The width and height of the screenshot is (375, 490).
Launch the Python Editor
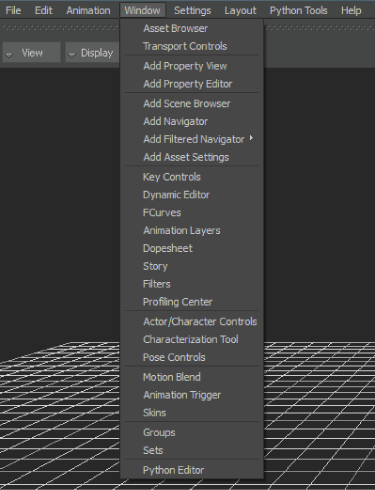(x=192, y=470)
